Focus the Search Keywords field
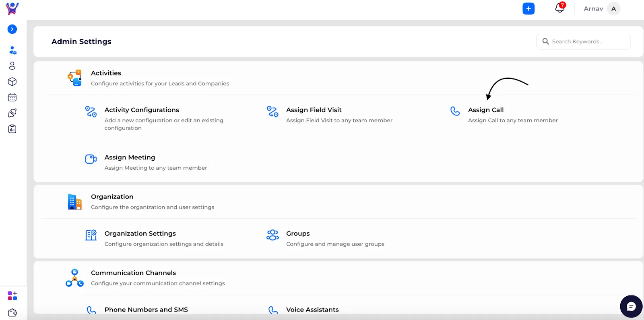Image resolution: width=644 pixels, height=320 pixels. click(x=583, y=41)
